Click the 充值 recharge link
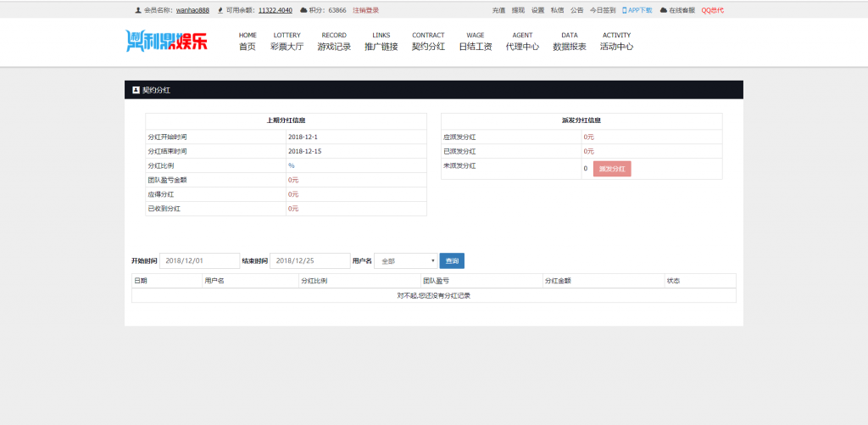Viewport: 868px width, 425px height. 498,10
